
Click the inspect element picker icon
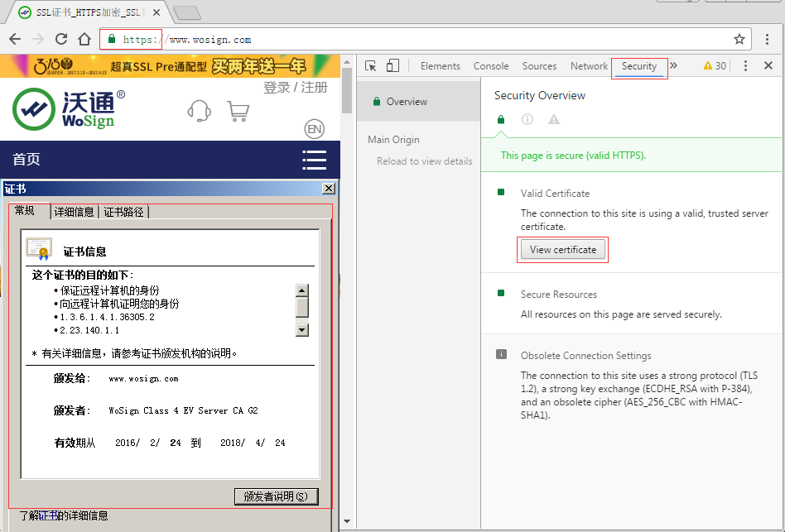pos(371,66)
